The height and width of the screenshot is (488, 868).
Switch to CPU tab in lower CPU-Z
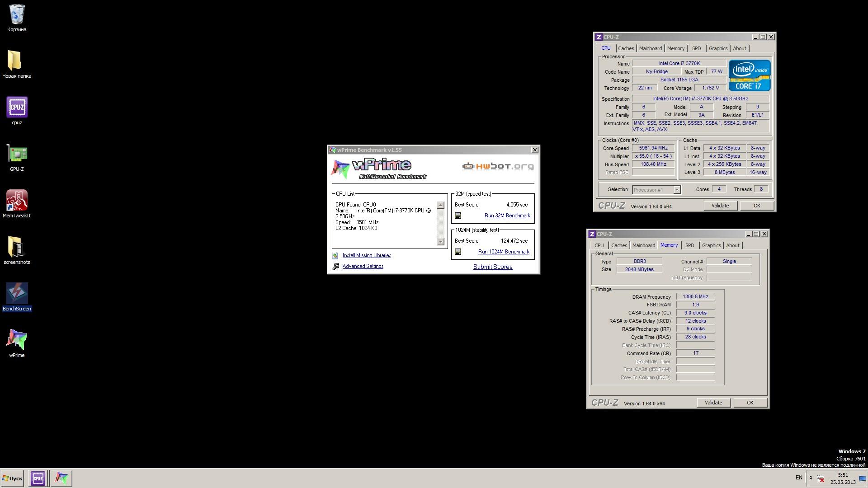[x=599, y=245]
